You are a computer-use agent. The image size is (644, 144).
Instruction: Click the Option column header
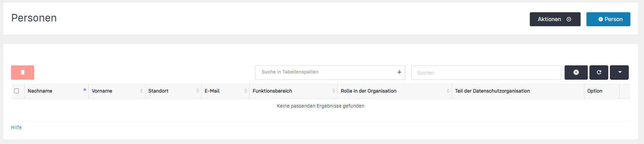[x=595, y=91]
